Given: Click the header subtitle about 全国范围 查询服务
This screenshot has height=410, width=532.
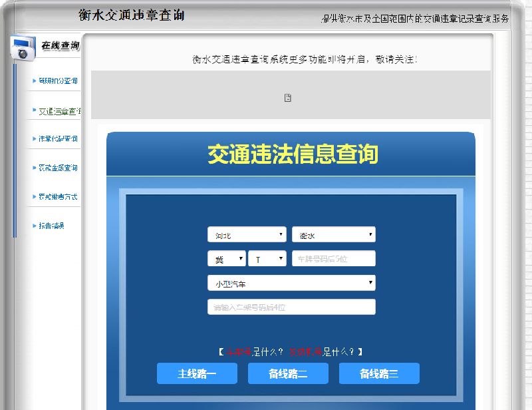Looking at the screenshot, I should click(x=414, y=19).
